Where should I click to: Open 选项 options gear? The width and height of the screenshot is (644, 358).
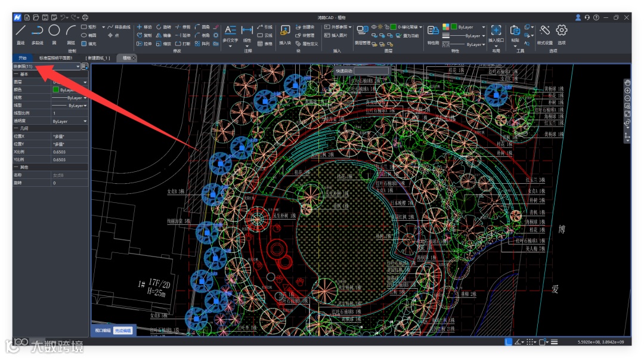pyautogui.click(x=562, y=35)
